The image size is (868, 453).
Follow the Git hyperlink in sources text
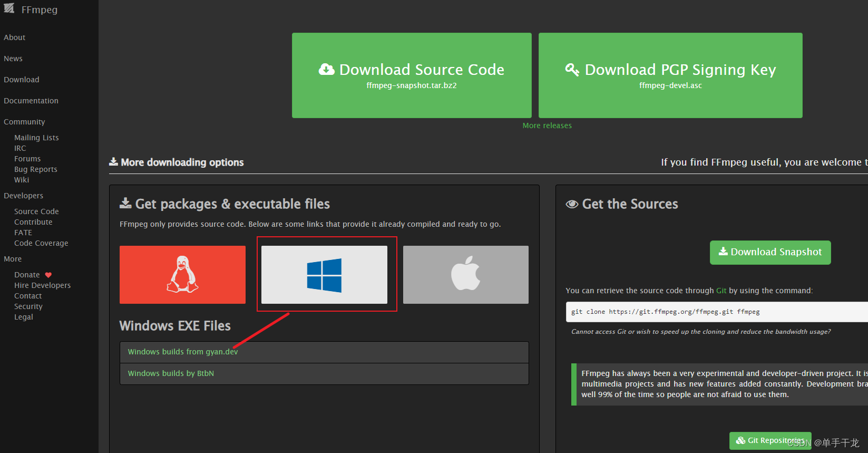pos(721,291)
